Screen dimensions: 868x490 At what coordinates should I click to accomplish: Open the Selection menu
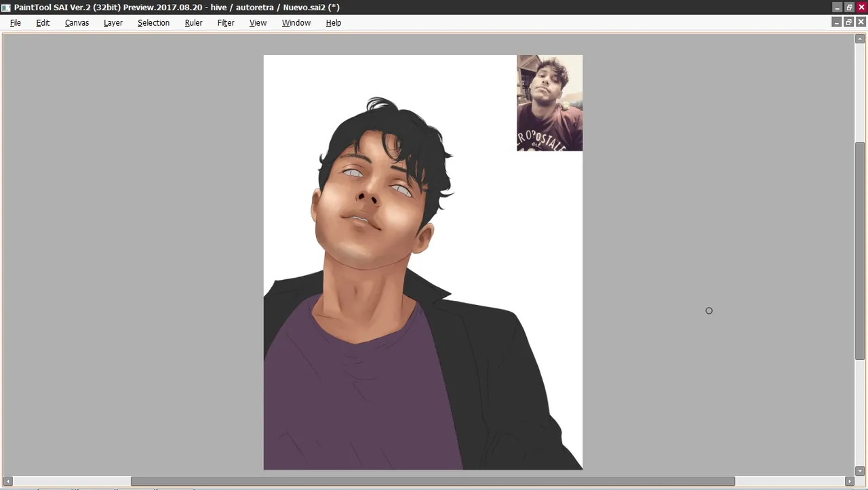(153, 22)
